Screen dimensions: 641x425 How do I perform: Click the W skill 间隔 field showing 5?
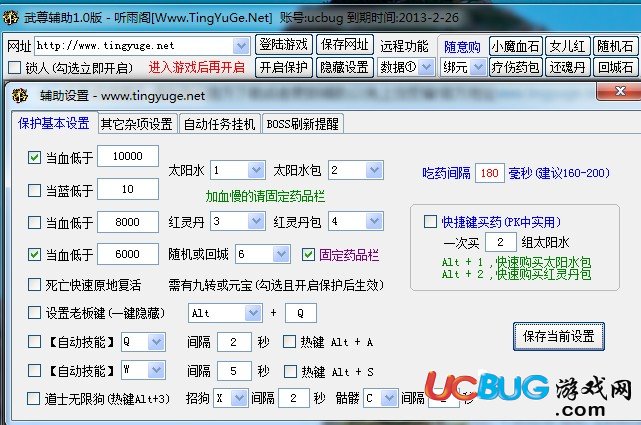click(x=234, y=371)
